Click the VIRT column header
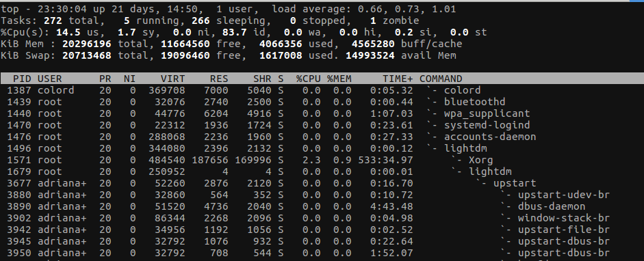The image size is (644, 261). (x=172, y=79)
